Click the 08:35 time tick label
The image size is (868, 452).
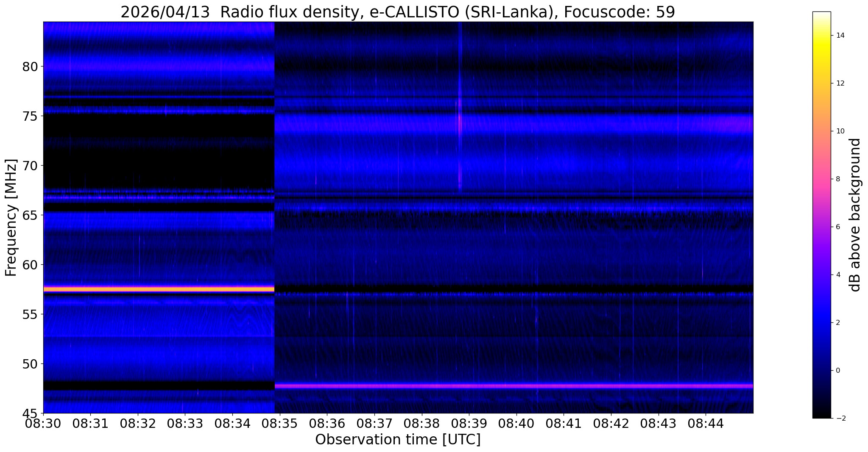(x=279, y=423)
